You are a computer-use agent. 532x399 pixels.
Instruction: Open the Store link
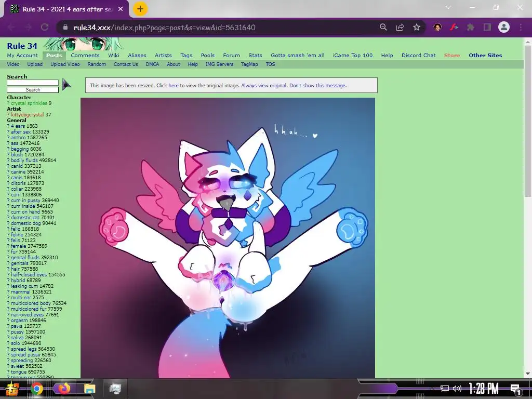coord(452,55)
